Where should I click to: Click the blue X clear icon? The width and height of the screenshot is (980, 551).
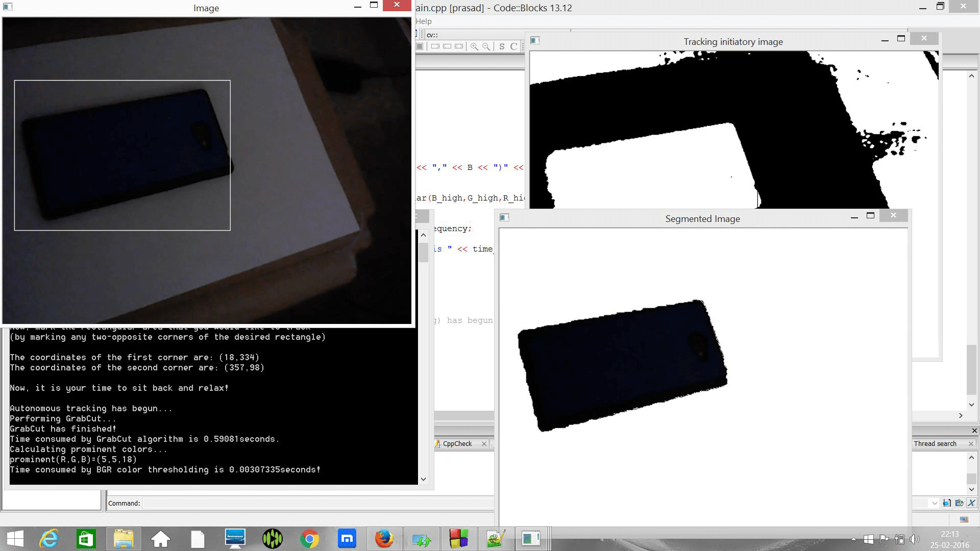tap(971, 503)
